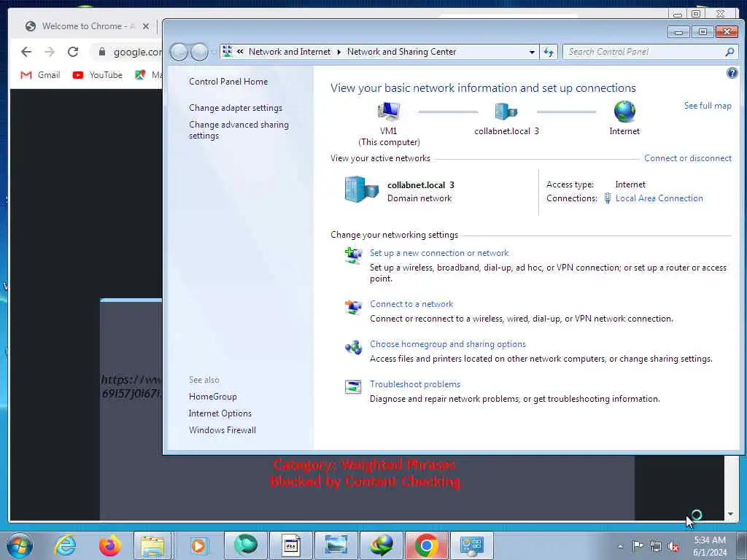Image resolution: width=747 pixels, height=560 pixels.
Task: Open Help via the blue question mark
Action: [x=732, y=73]
